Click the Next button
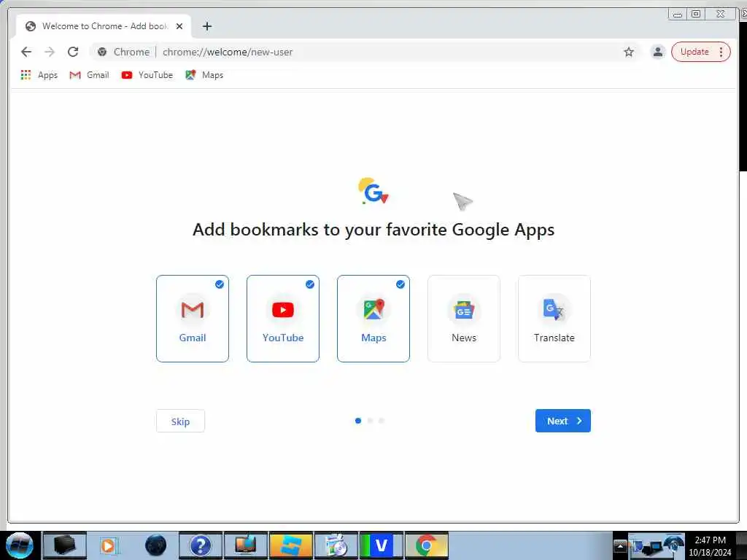Image resolution: width=747 pixels, height=560 pixels. (563, 421)
